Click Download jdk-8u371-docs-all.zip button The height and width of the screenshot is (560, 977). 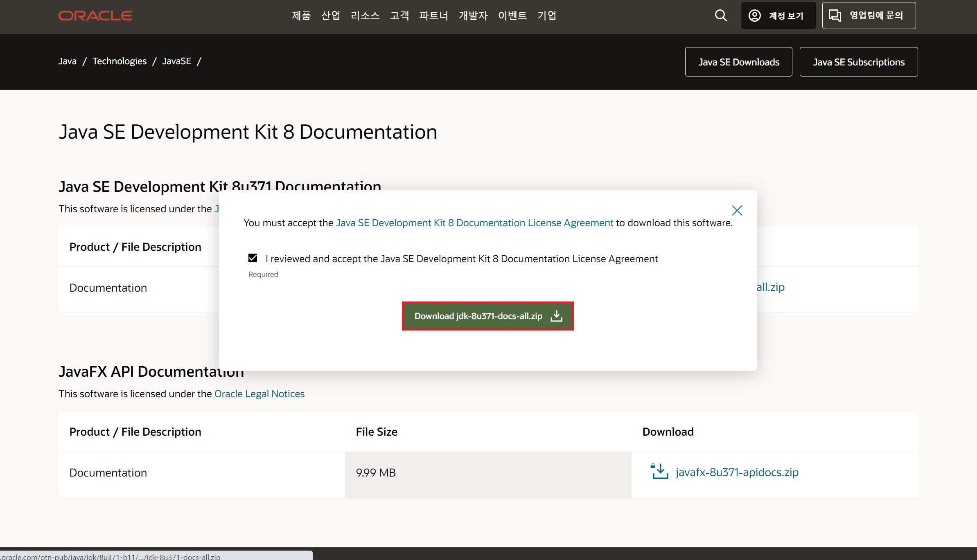coord(487,316)
